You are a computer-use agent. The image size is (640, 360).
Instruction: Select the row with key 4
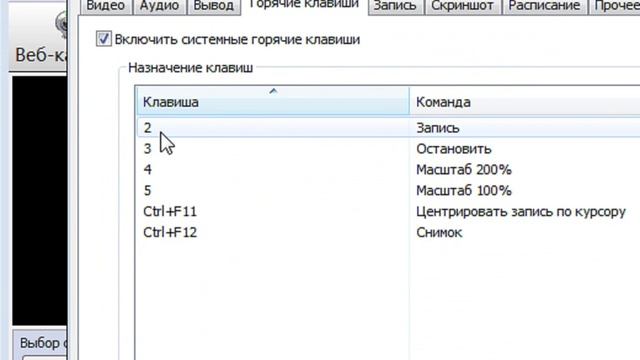[x=388, y=169]
